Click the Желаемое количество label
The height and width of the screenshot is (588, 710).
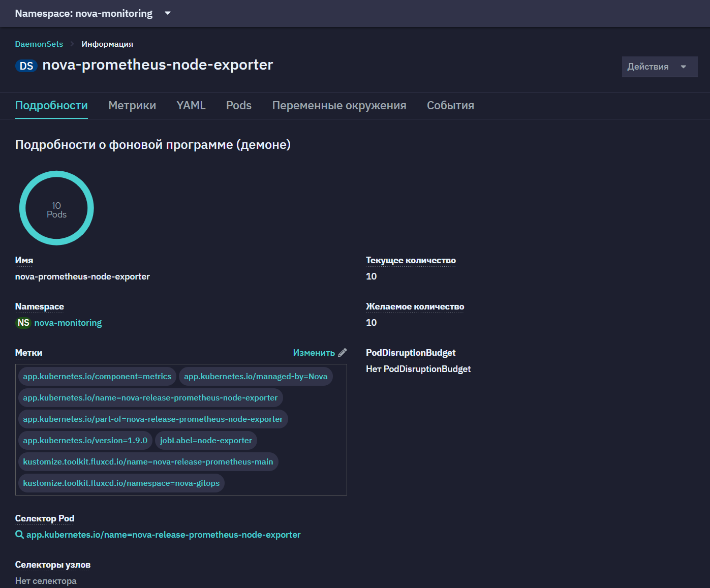click(x=415, y=306)
